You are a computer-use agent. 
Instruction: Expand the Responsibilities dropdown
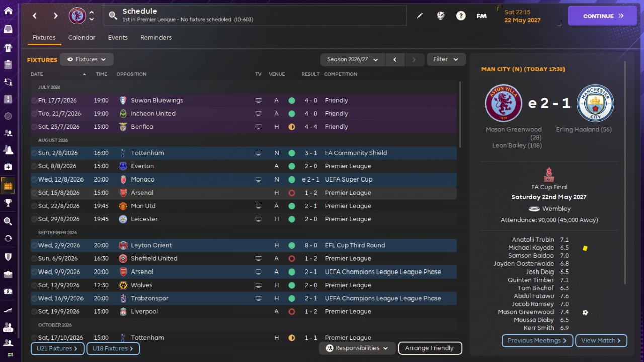tap(357, 348)
